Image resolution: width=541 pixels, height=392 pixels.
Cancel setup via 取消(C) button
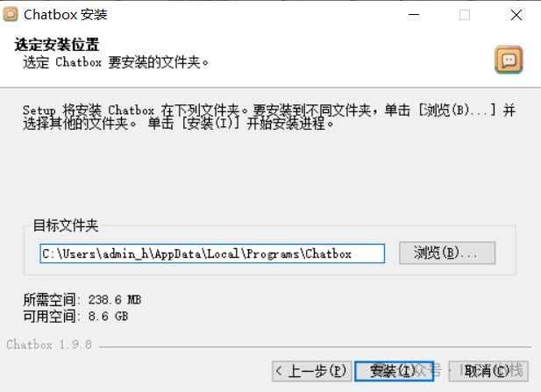click(488, 371)
